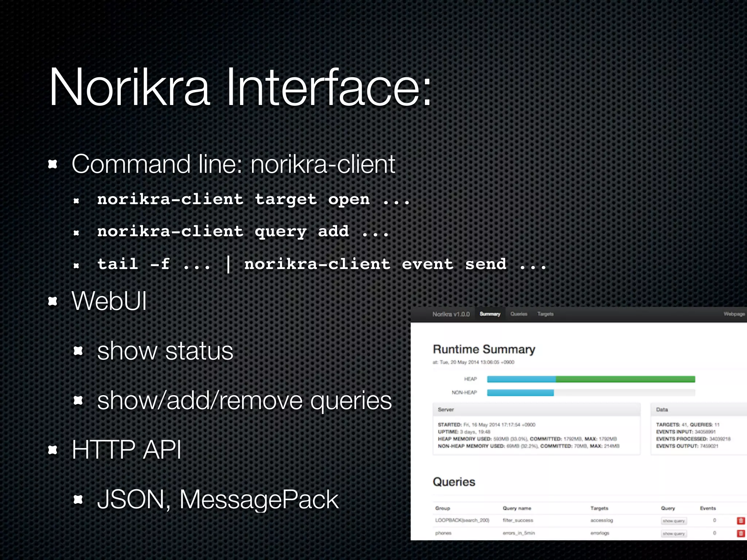Click the 'tail -f ... | norikra-client event send' line

[x=322, y=264]
